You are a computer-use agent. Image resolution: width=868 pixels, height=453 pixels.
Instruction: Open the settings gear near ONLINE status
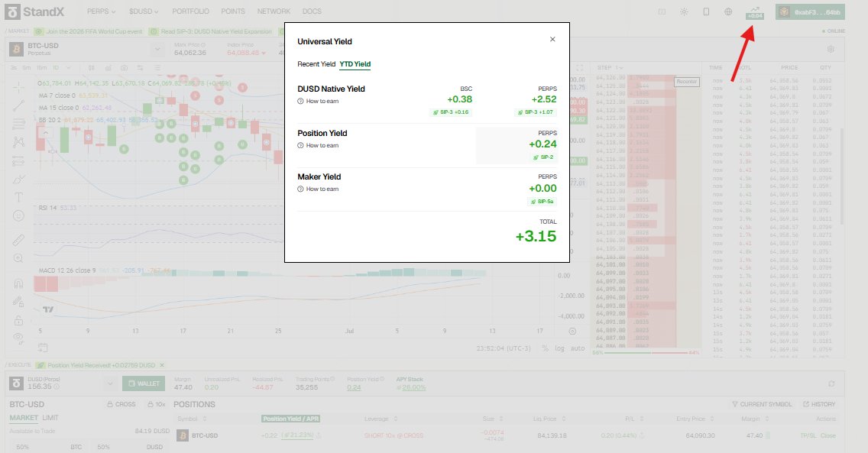click(x=831, y=49)
